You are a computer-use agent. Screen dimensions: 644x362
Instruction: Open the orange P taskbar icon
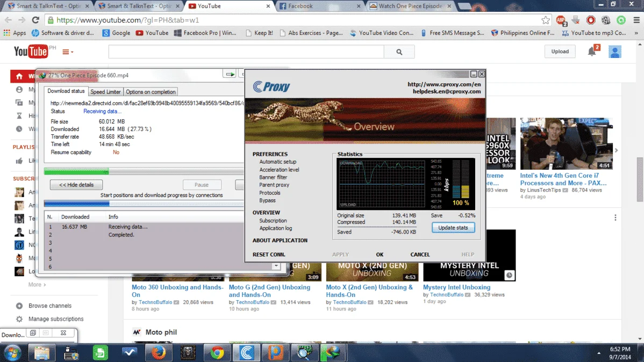[x=276, y=352]
